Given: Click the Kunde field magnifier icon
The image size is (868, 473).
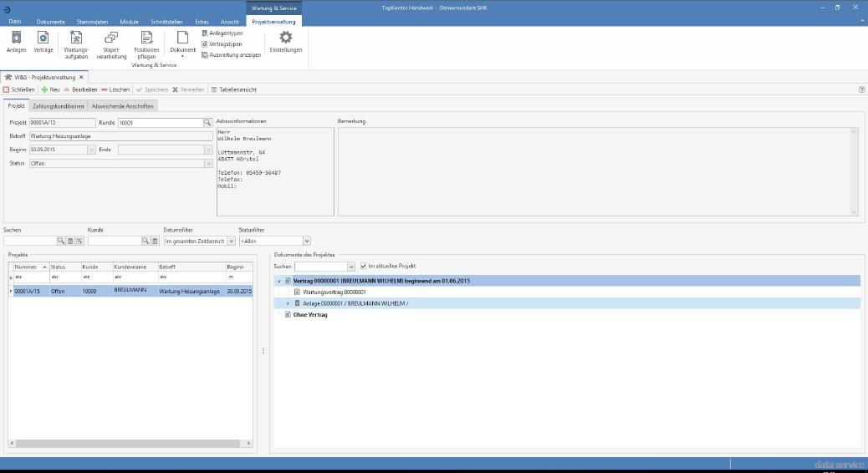Looking at the screenshot, I should click(x=207, y=123).
